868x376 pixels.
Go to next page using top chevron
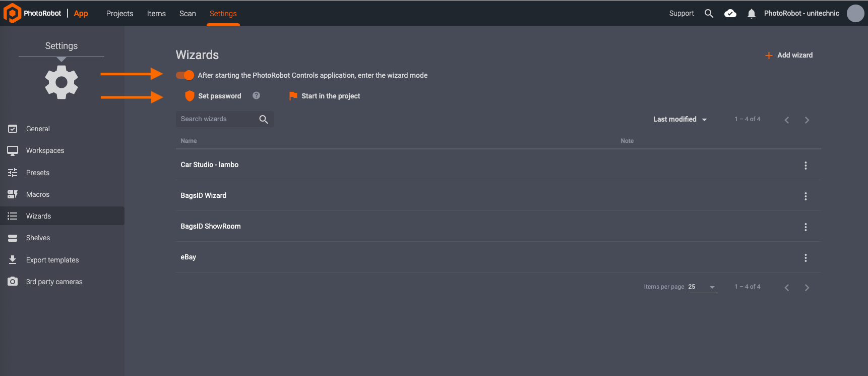807,120
